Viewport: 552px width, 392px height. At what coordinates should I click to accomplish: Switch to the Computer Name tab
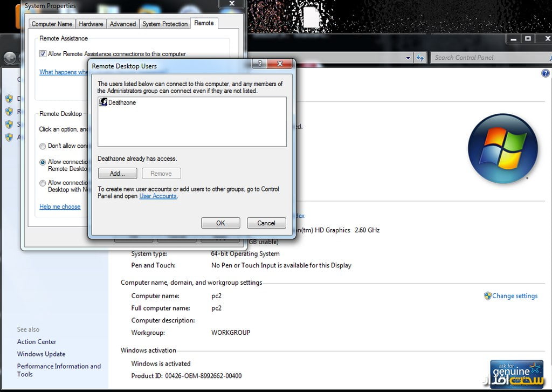[x=52, y=24]
